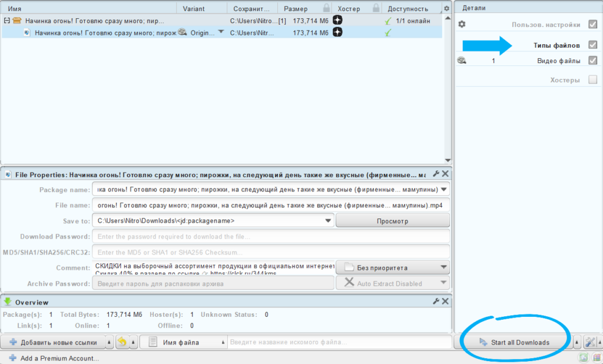
Task: Click the green globe reconnect status icon
Action: [584, 358]
